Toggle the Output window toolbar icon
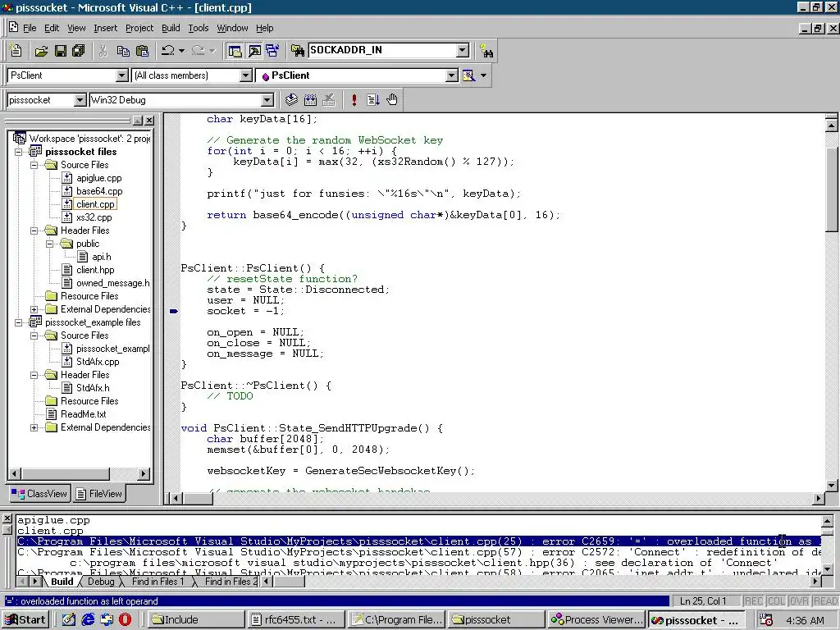Viewport: 840px width, 630px height. [x=254, y=51]
